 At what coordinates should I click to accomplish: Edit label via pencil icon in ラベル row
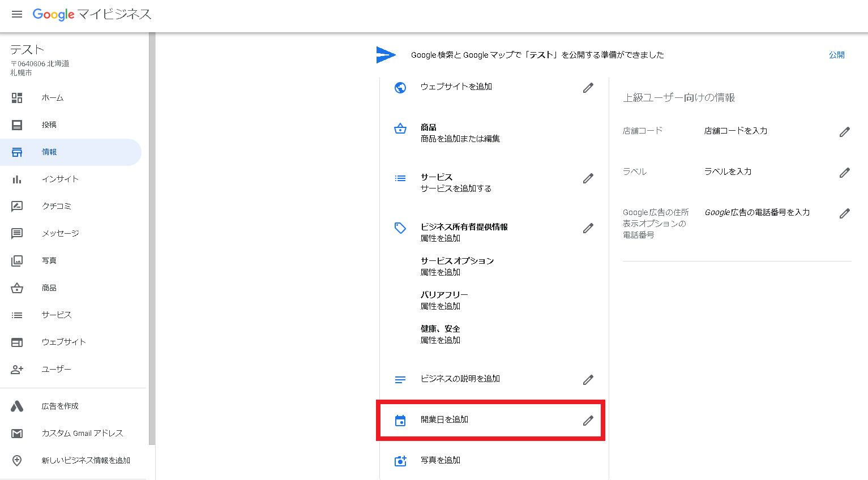pos(845,173)
